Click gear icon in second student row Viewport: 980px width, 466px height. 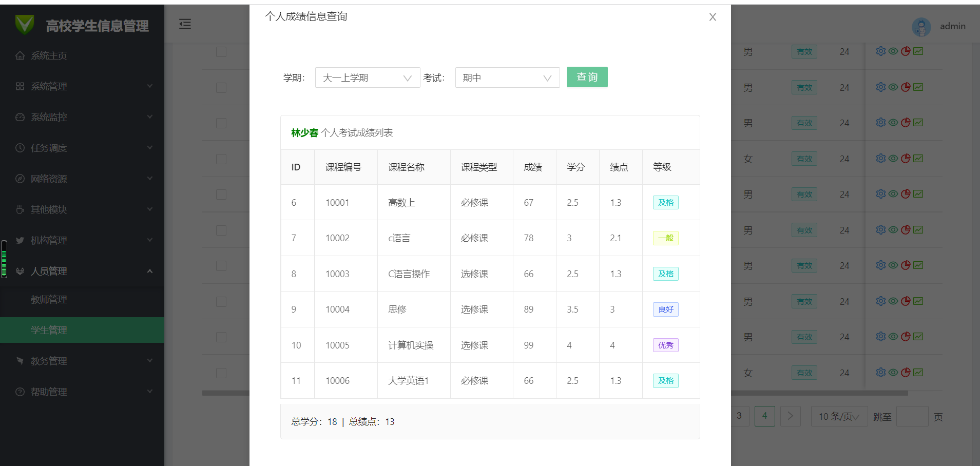(881, 87)
